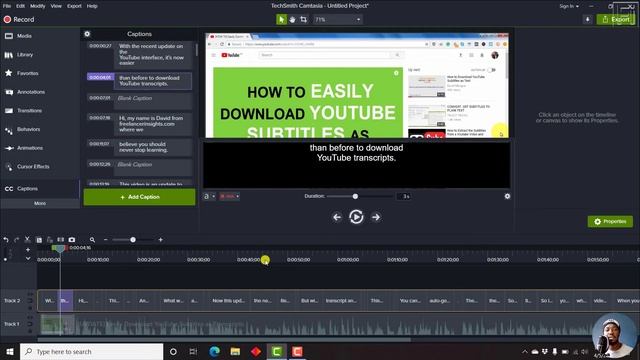Click the Copy icon in timeline toolbar
This screenshot has height=360, width=640.
[39, 240]
